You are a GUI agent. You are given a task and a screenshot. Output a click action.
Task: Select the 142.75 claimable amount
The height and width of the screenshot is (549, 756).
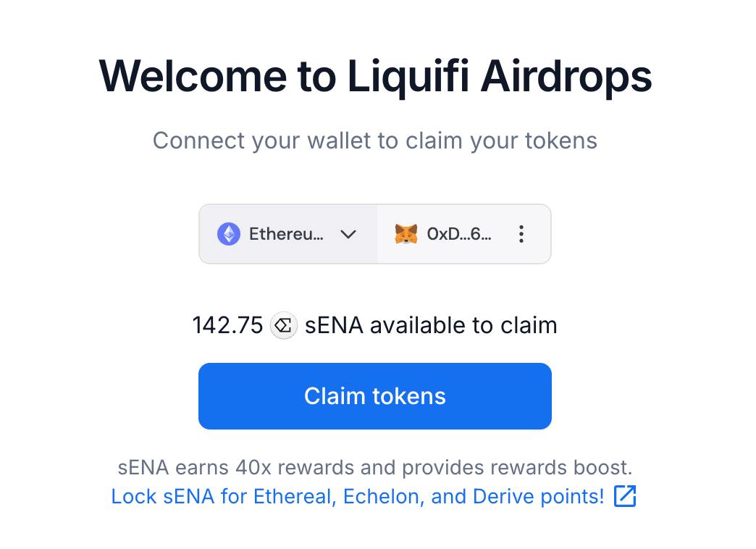[x=227, y=325]
